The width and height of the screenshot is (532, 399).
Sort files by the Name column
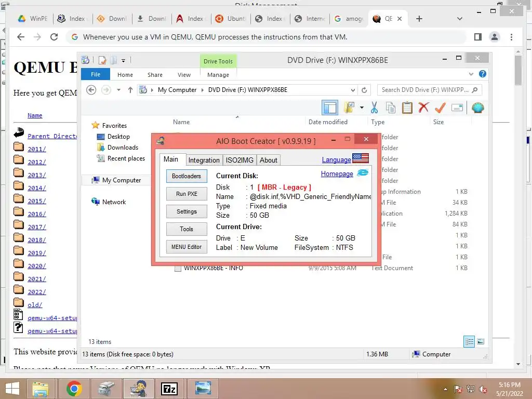coord(181,122)
